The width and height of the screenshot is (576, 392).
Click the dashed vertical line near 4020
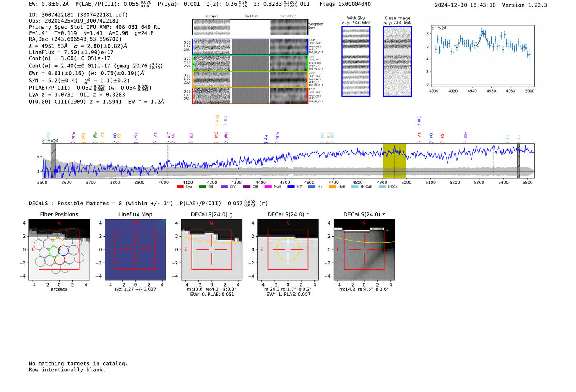tap(168, 160)
